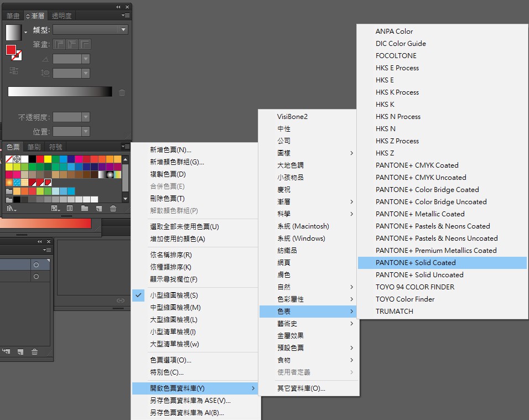Expand the gradient thumbnail dropdown arrow
Viewport: 529px width, 420px height.
[x=25, y=33]
